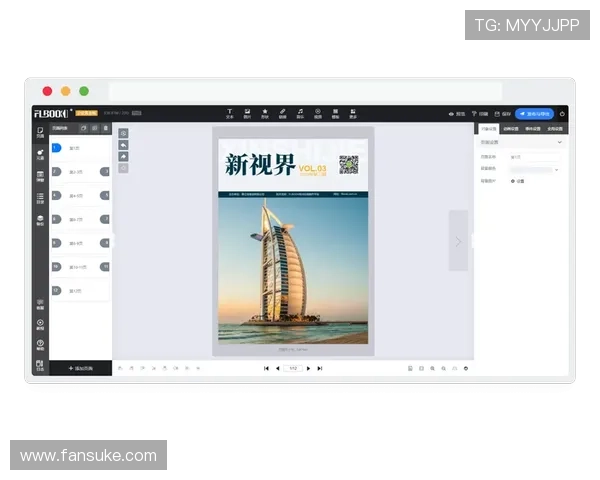Click the Add Page button

tap(80, 368)
